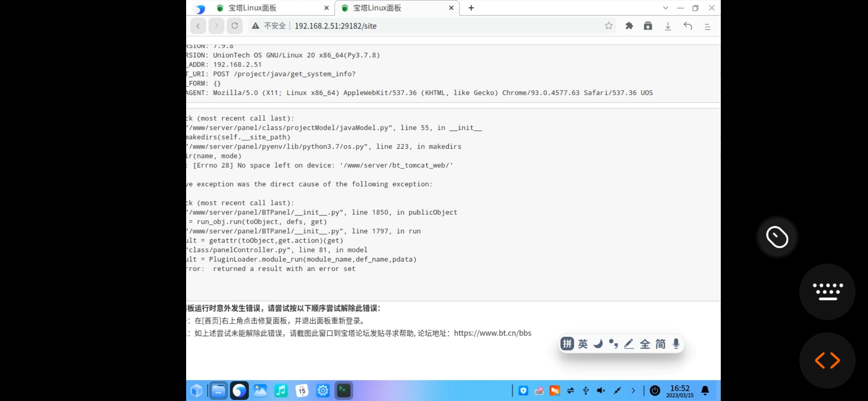Open the file manager in dock
Image resolution: width=868 pixels, height=401 pixels.
tap(218, 391)
